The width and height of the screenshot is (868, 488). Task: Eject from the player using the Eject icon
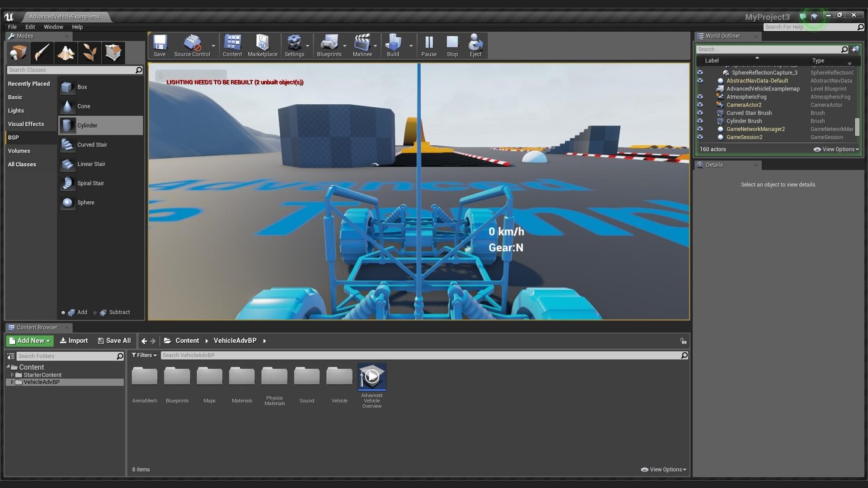[475, 45]
